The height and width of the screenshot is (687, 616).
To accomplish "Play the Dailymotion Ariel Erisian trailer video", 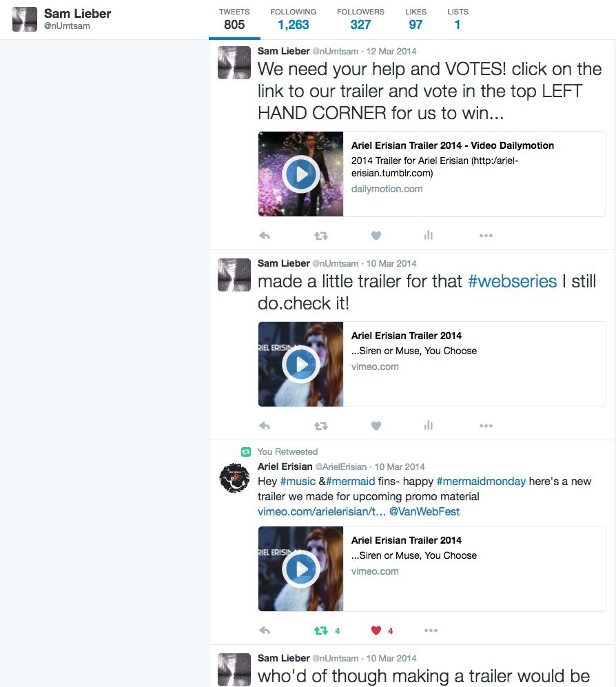I will pyautogui.click(x=300, y=174).
